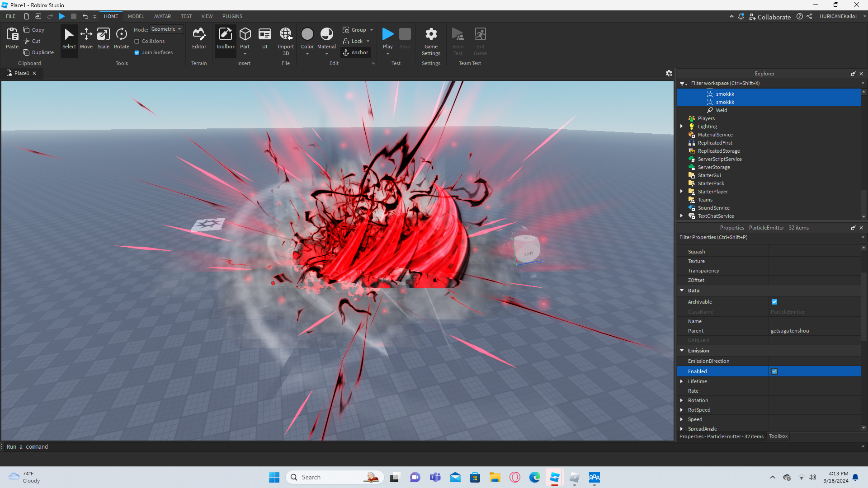
Task: Expand the Lighting tree node
Action: pos(682,127)
